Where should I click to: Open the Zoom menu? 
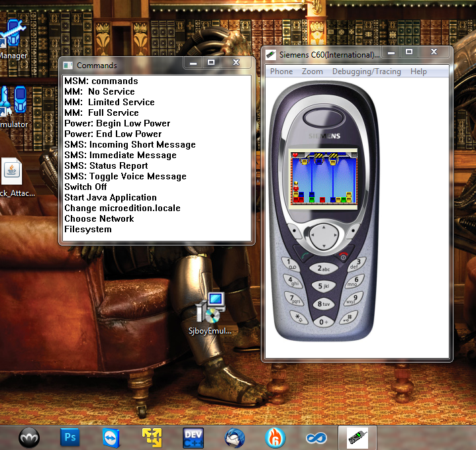point(312,71)
